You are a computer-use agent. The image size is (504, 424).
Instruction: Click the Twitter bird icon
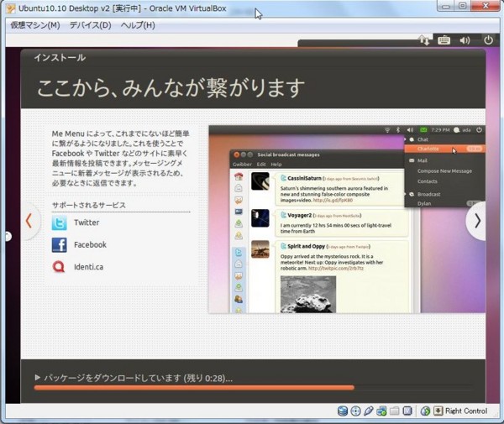point(60,223)
